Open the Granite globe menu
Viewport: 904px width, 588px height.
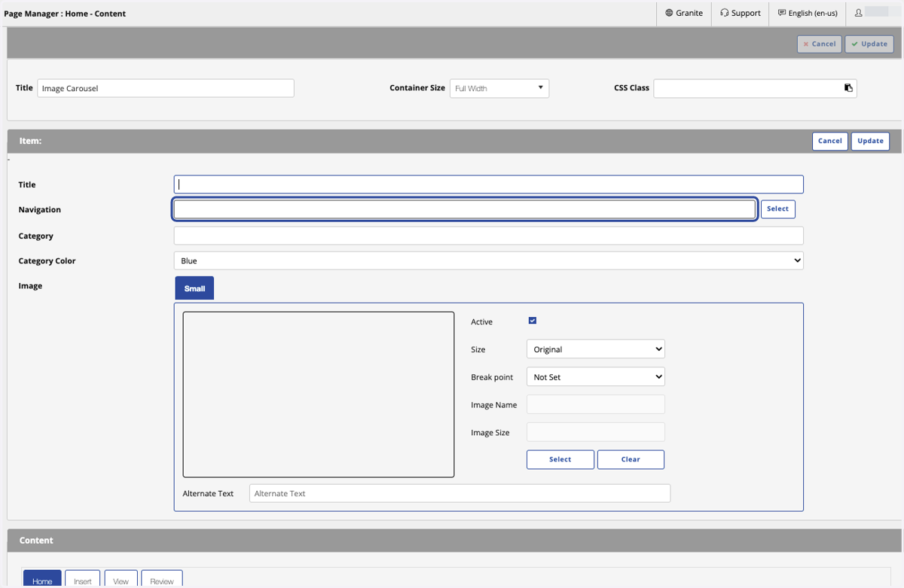[684, 13]
